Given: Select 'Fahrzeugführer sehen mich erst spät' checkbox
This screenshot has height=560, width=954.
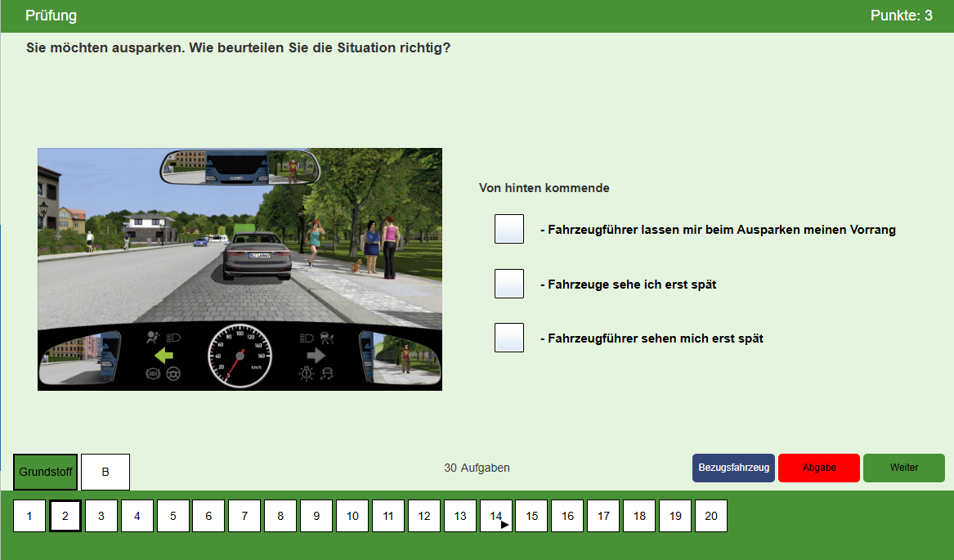Looking at the screenshot, I should click(x=508, y=338).
